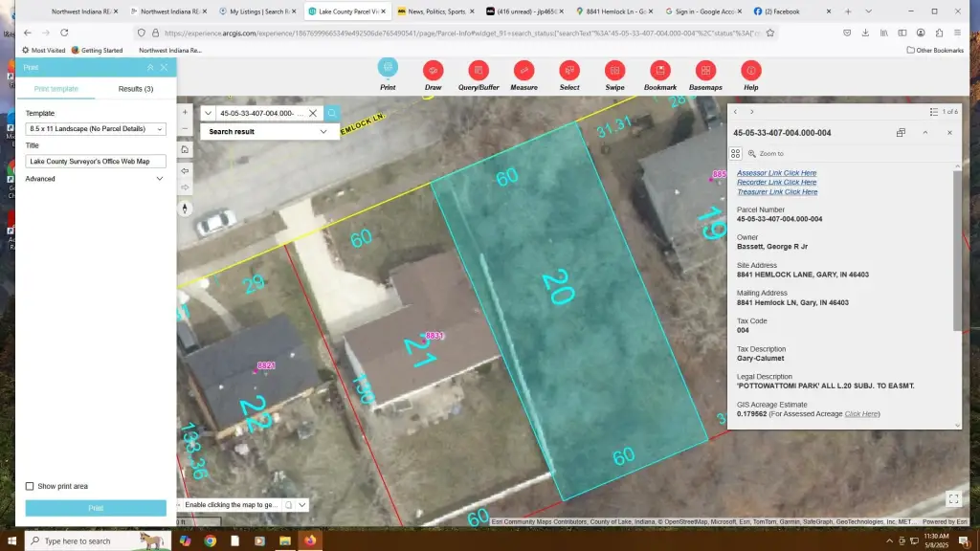
Task: Open the Basemaps gallery
Action: coord(705,71)
